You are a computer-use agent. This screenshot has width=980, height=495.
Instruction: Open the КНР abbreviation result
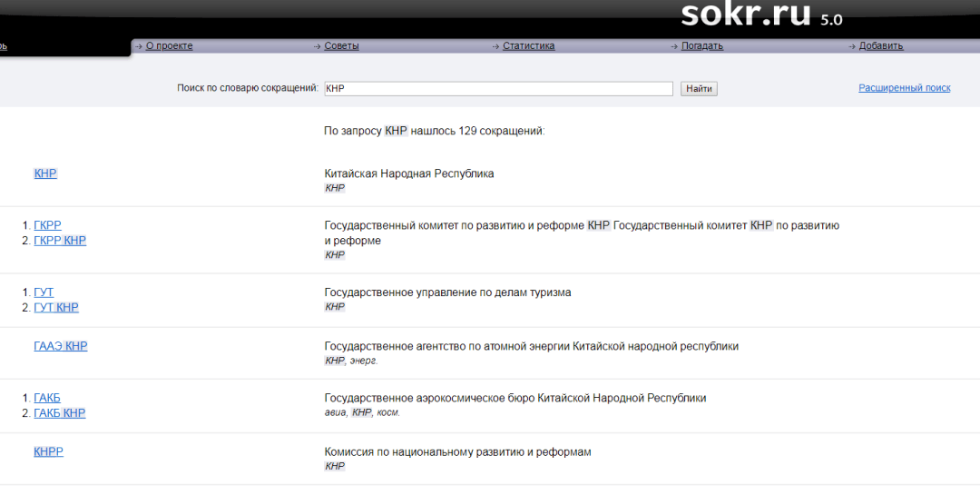pos(45,173)
